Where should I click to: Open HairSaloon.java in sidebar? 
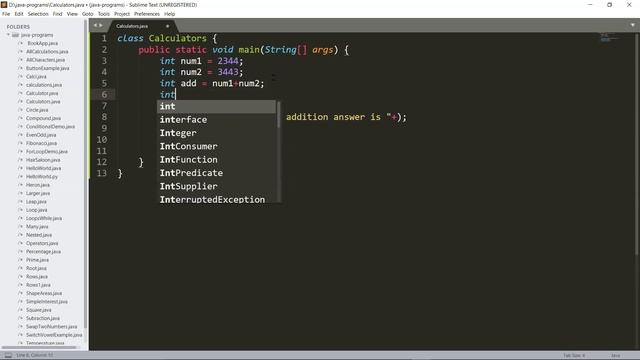[x=43, y=160]
